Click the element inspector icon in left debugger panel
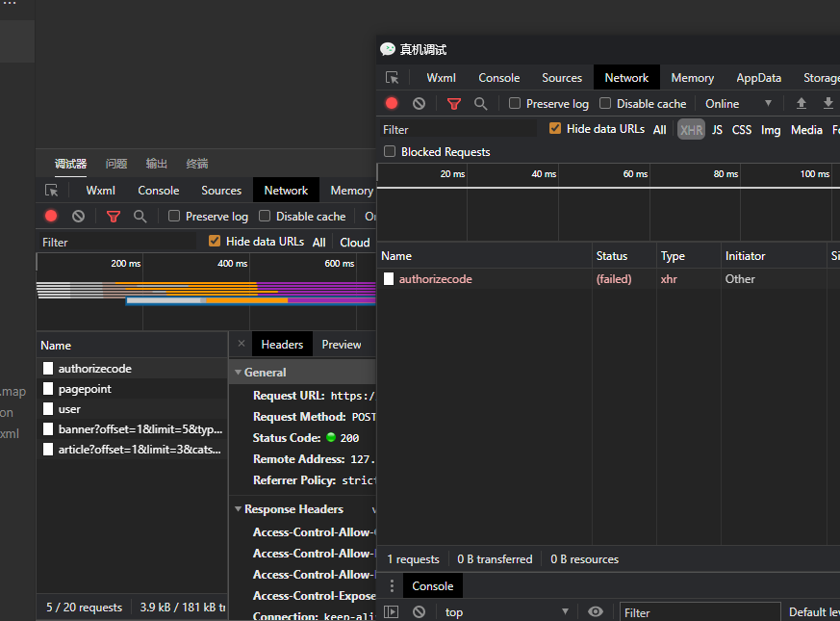The width and height of the screenshot is (840, 621). pos(51,191)
